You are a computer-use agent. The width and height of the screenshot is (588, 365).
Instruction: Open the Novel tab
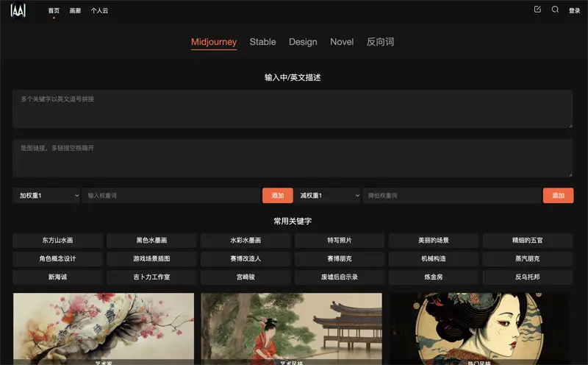[x=342, y=42]
